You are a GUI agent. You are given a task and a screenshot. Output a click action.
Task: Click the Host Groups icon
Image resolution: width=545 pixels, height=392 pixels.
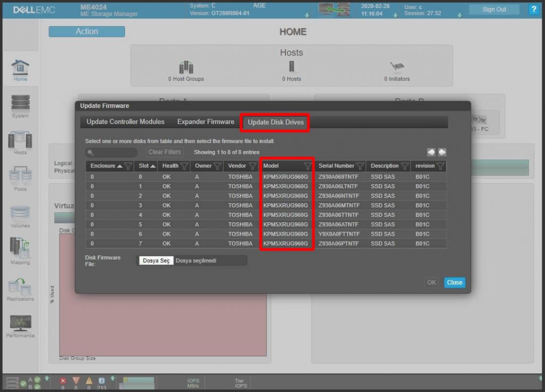coord(186,67)
